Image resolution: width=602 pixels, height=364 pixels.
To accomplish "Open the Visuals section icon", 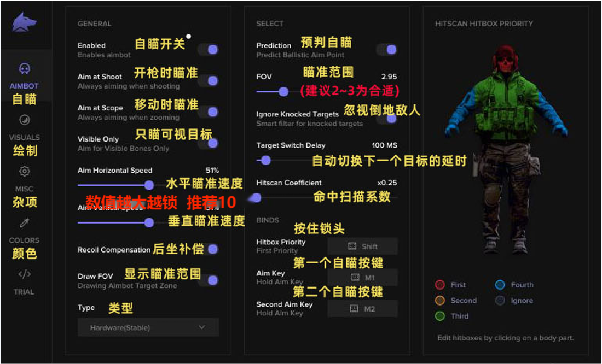I will tap(24, 120).
